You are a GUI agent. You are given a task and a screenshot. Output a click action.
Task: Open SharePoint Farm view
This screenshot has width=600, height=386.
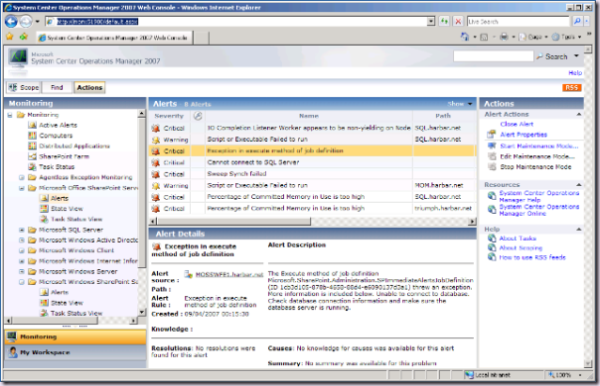(64, 156)
